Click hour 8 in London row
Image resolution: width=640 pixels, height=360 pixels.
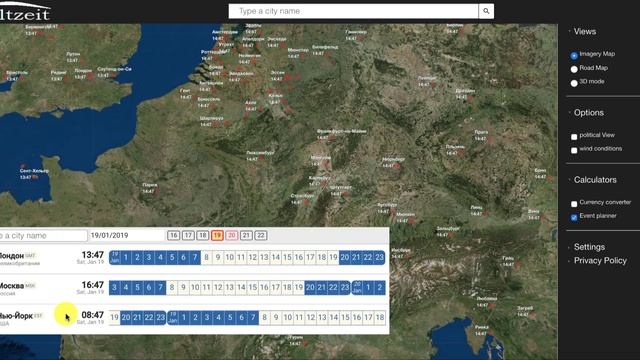[207, 258]
